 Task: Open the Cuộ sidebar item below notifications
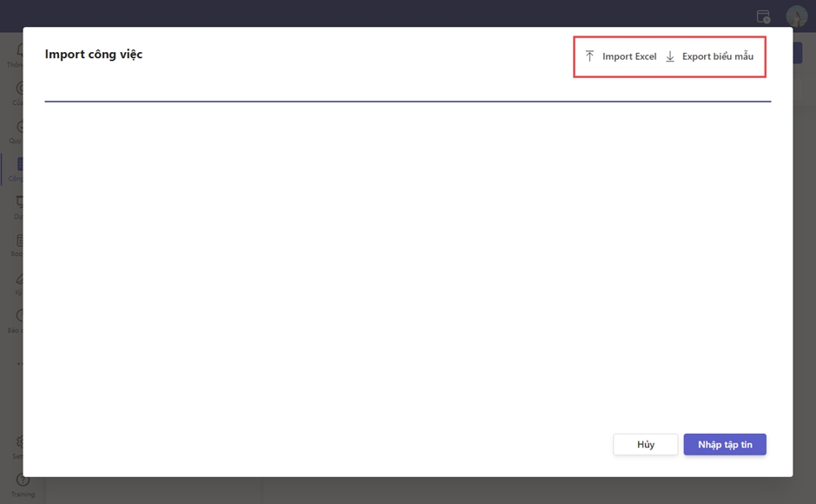point(19,90)
